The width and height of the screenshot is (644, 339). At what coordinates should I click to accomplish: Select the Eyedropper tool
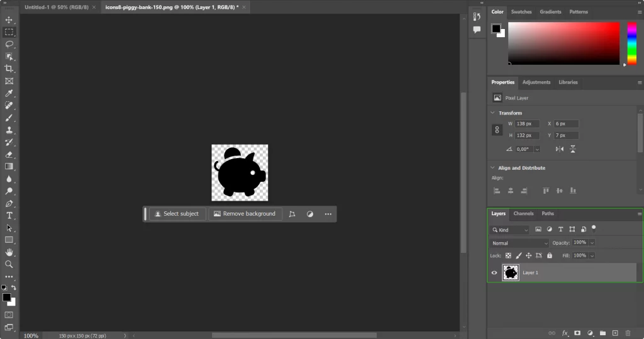pyautogui.click(x=9, y=93)
